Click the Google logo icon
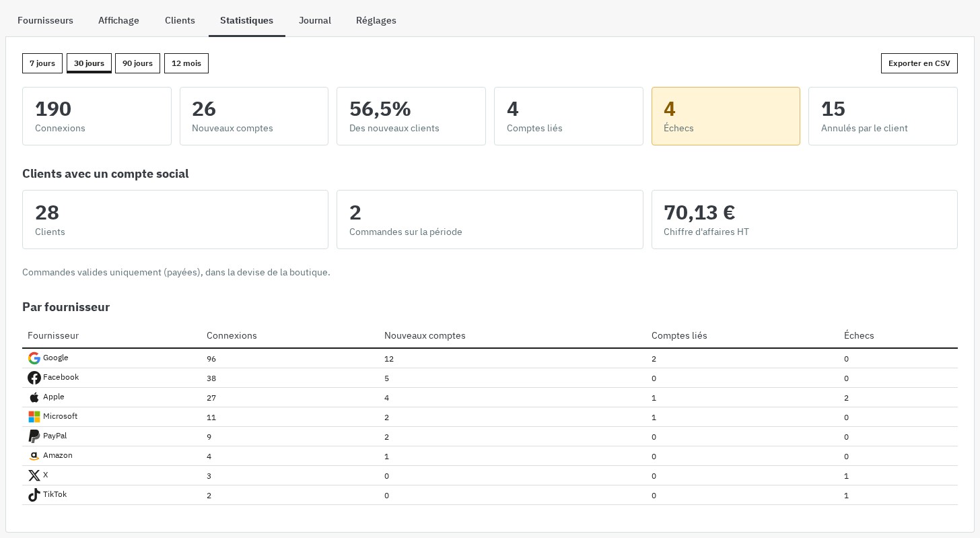 point(34,358)
